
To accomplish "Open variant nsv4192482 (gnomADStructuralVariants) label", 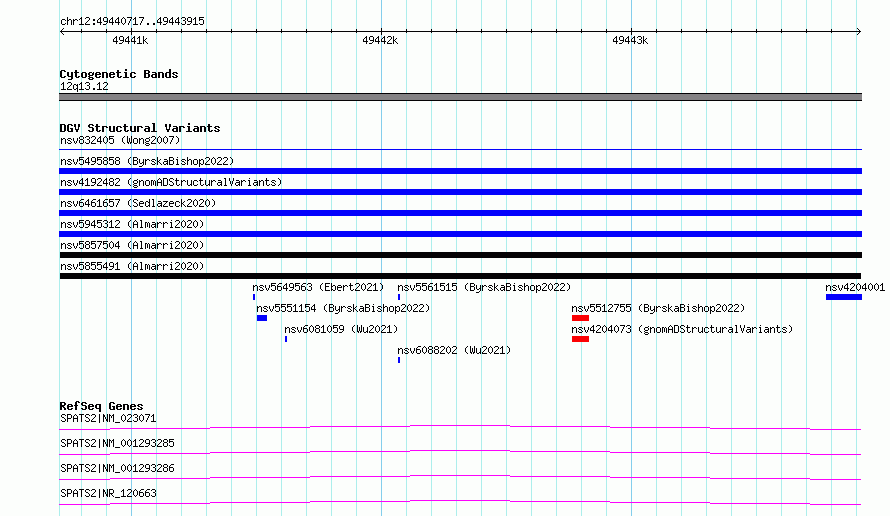I will [x=171, y=182].
